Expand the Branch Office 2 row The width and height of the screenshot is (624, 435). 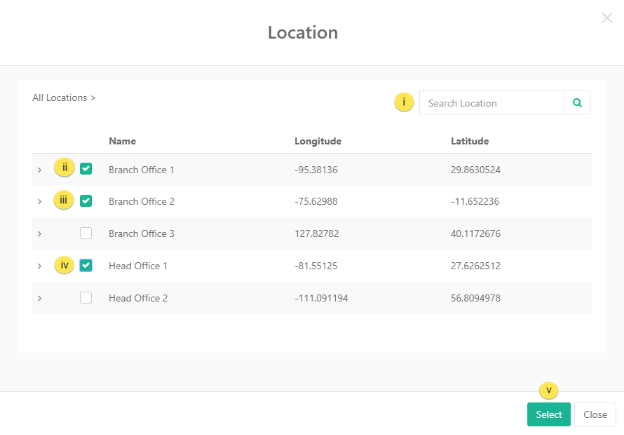[40, 202]
